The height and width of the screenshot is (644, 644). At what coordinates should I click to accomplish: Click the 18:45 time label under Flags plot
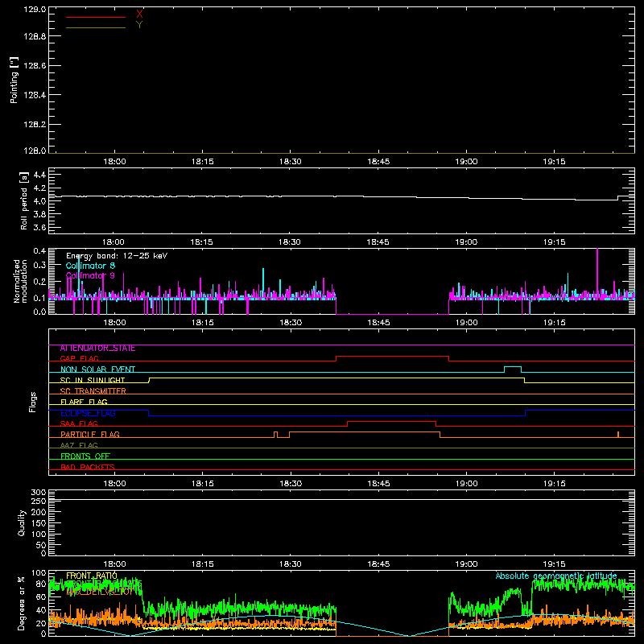pyautogui.click(x=378, y=484)
